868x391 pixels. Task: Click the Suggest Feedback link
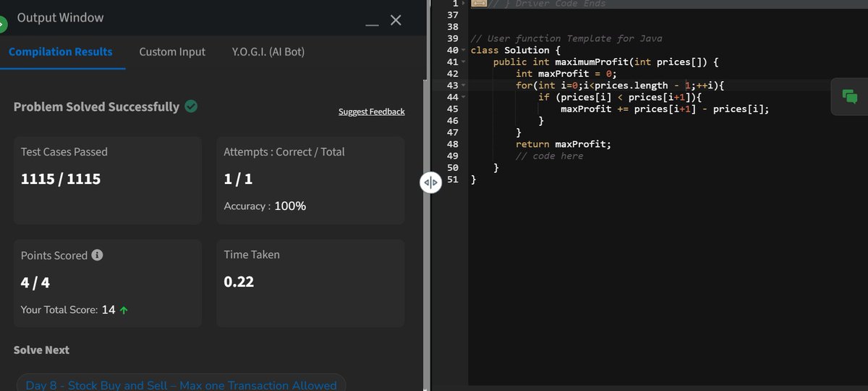point(372,112)
